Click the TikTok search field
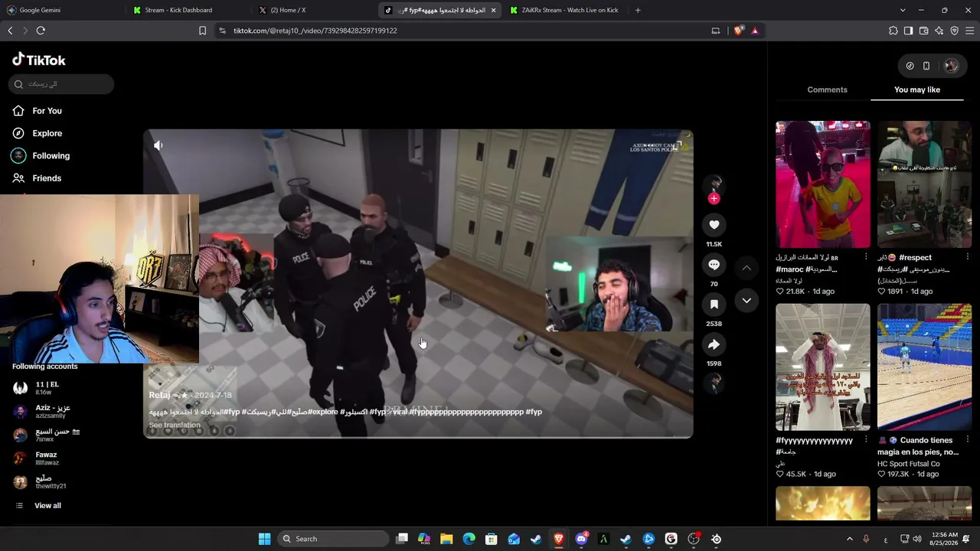This screenshot has height=551, width=980. [62, 84]
